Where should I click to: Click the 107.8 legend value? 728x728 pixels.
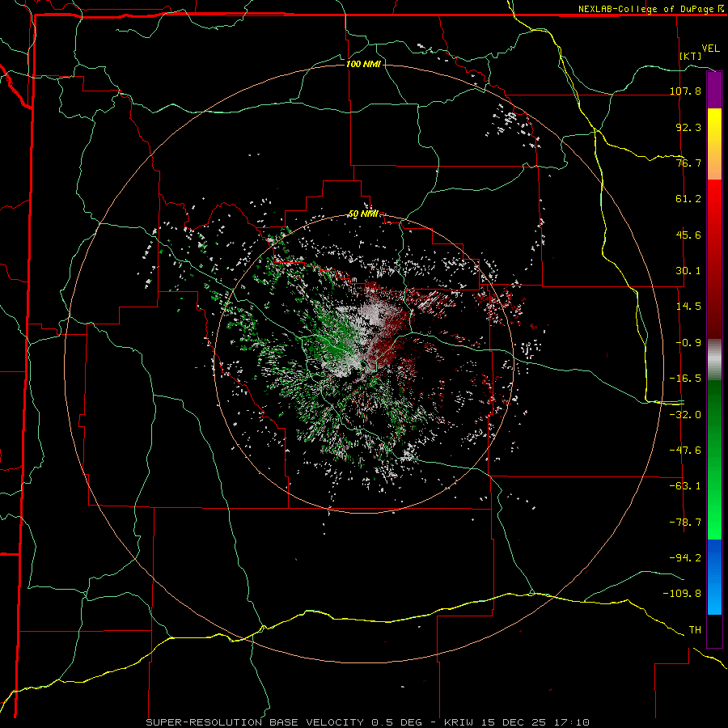click(x=685, y=91)
